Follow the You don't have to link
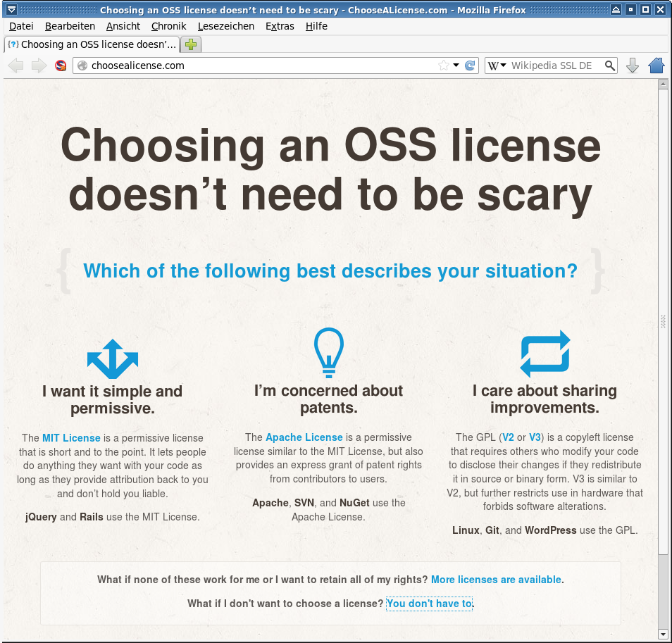This screenshot has height=643, width=672. [429, 603]
